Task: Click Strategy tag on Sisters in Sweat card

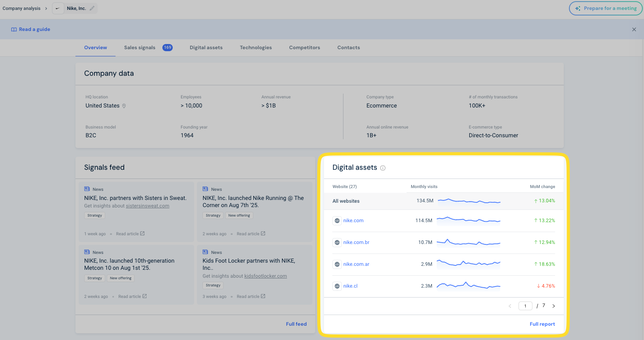Action: tap(94, 215)
